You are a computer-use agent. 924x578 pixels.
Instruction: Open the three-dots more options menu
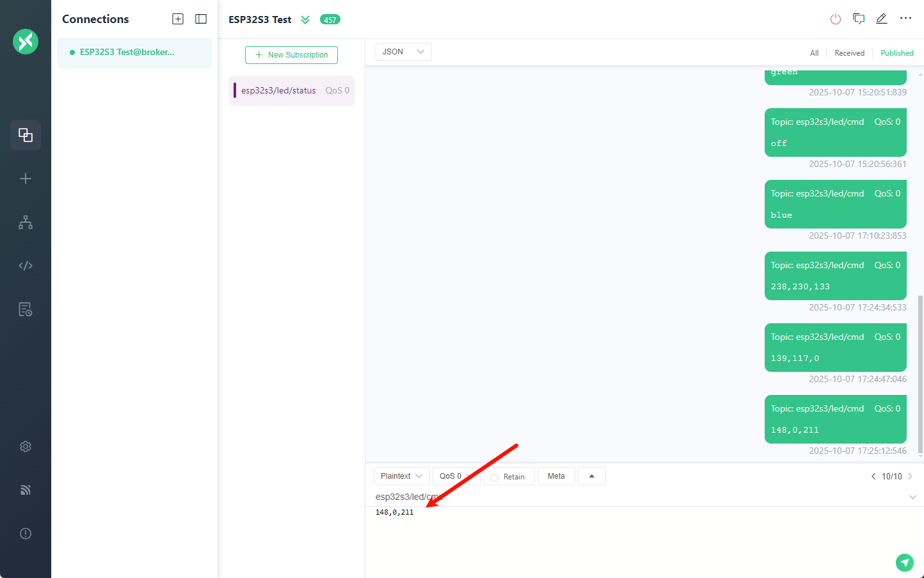[905, 19]
